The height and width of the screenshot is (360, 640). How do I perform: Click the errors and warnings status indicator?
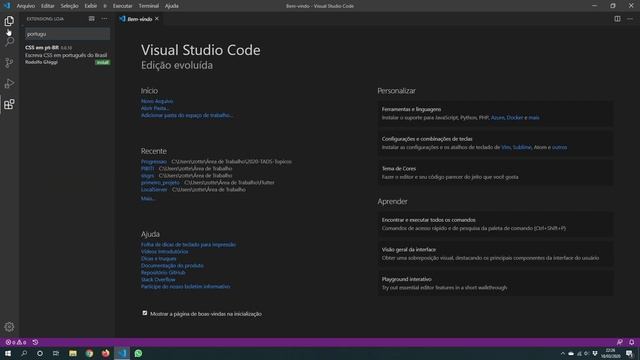pyautogui.click(x=16, y=342)
